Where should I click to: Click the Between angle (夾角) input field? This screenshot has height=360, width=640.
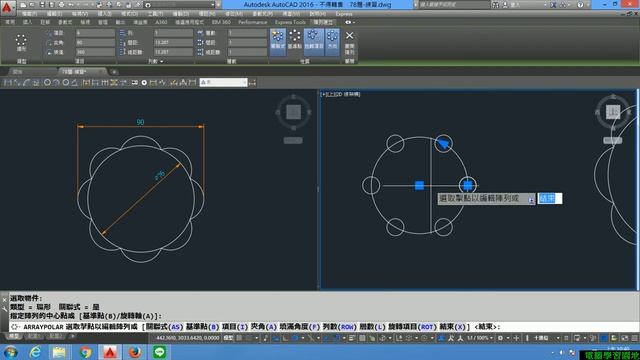[x=95, y=42]
